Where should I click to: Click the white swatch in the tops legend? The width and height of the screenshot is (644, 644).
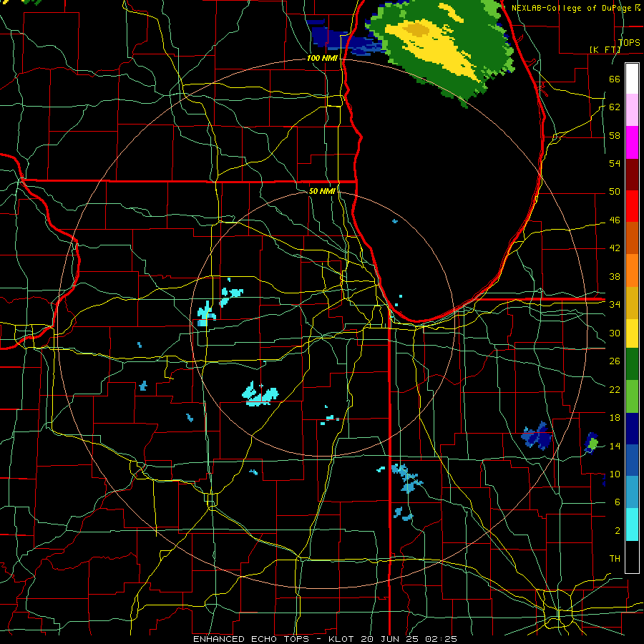[632, 79]
